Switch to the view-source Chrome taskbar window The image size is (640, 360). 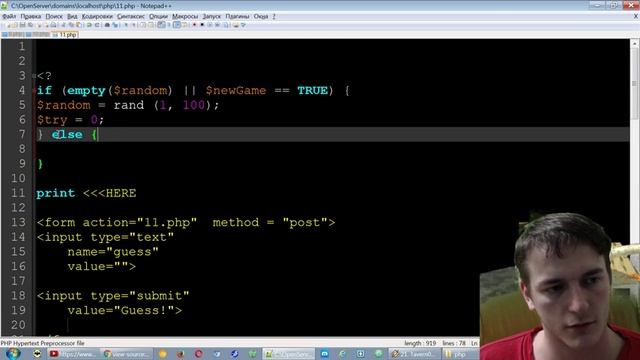click(127, 354)
